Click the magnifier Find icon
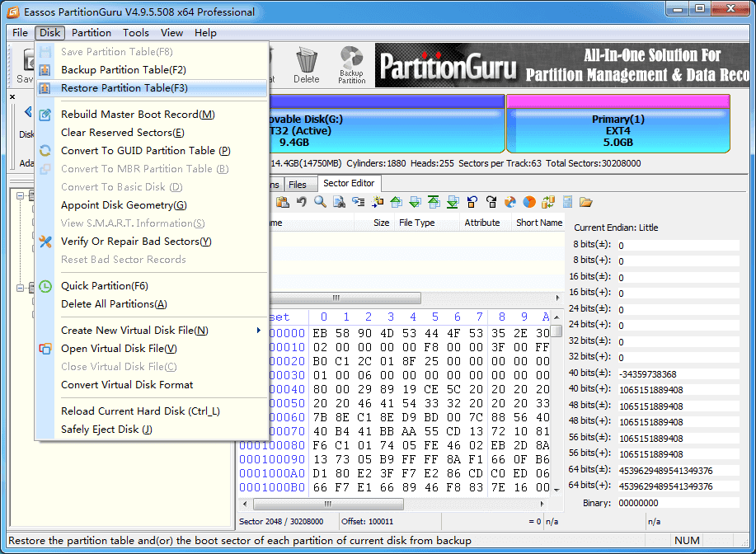The image size is (756, 554). tap(320, 202)
